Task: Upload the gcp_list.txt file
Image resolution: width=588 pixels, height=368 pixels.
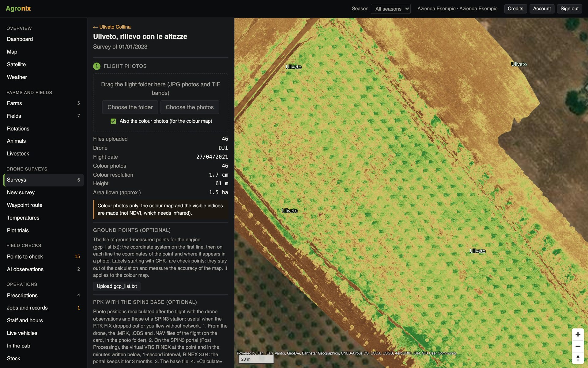Action: tap(117, 286)
